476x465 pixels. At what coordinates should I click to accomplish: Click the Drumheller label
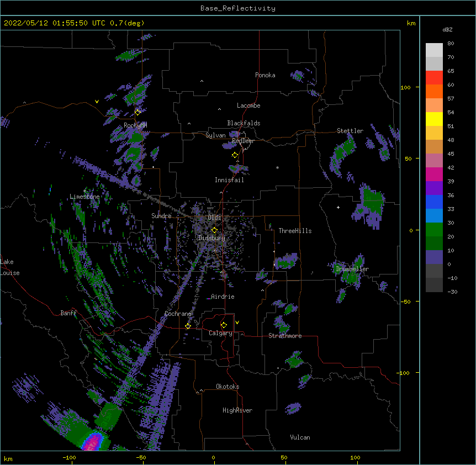pos(352,269)
